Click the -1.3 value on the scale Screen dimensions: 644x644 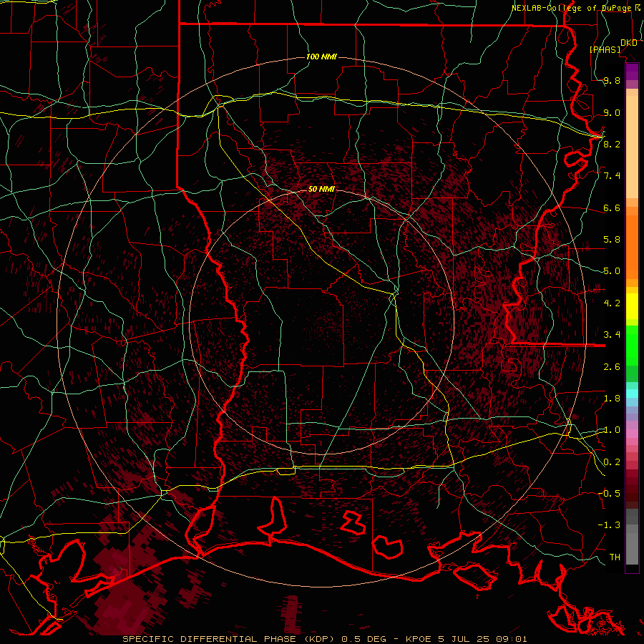click(x=609, y=525)
